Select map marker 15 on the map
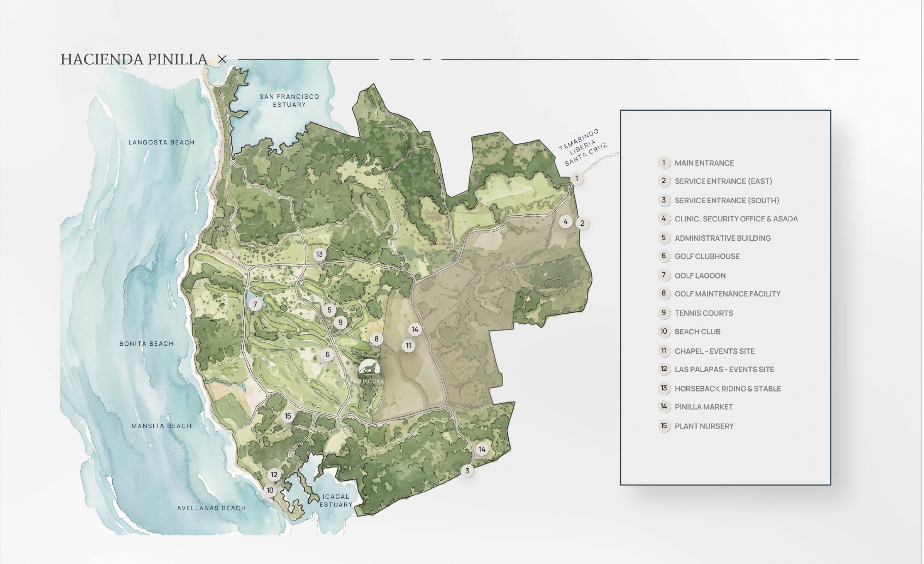This screenshot has width=924, height=564. click(x=288, y=416)
